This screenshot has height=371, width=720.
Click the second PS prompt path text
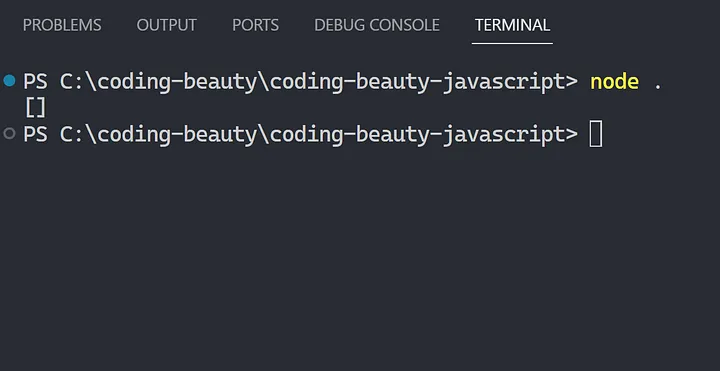[300, 134]
